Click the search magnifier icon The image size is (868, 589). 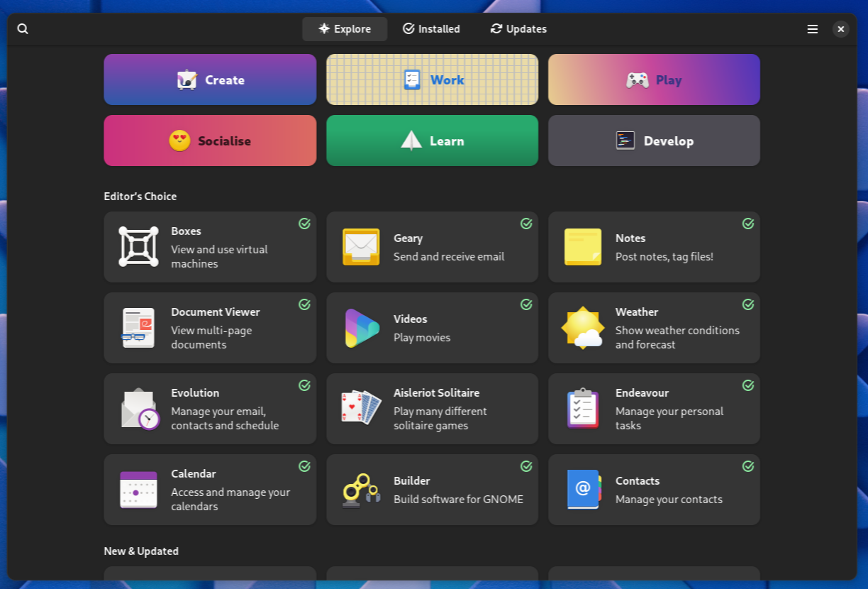coord(23,29)
